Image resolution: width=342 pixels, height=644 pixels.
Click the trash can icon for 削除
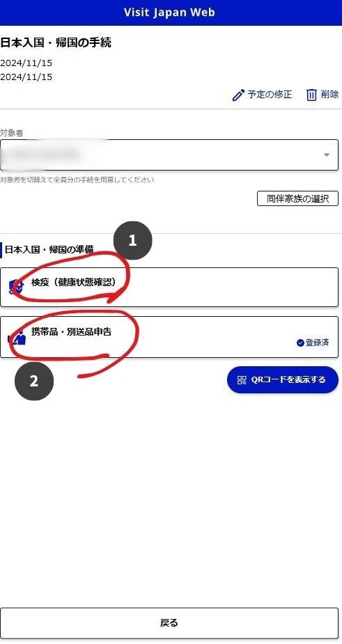[311, 95]
